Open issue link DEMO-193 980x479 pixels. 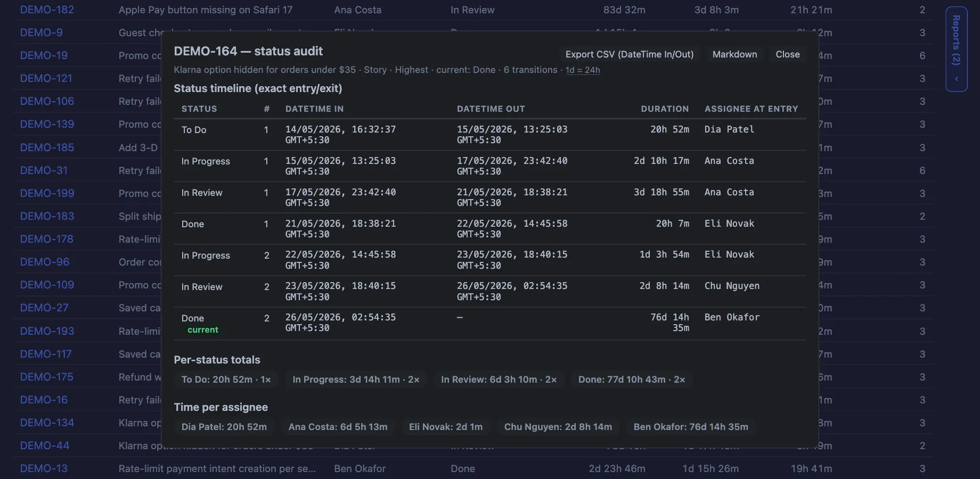pos(47,331)
